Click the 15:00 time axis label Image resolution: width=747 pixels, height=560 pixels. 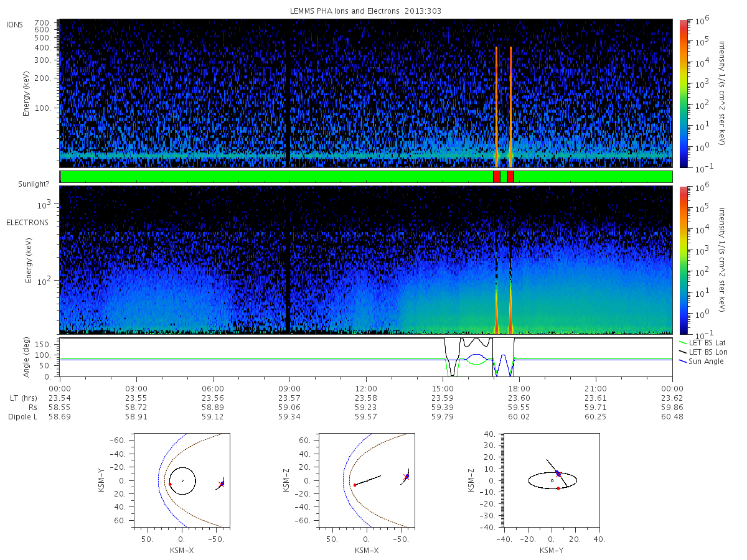443,388
